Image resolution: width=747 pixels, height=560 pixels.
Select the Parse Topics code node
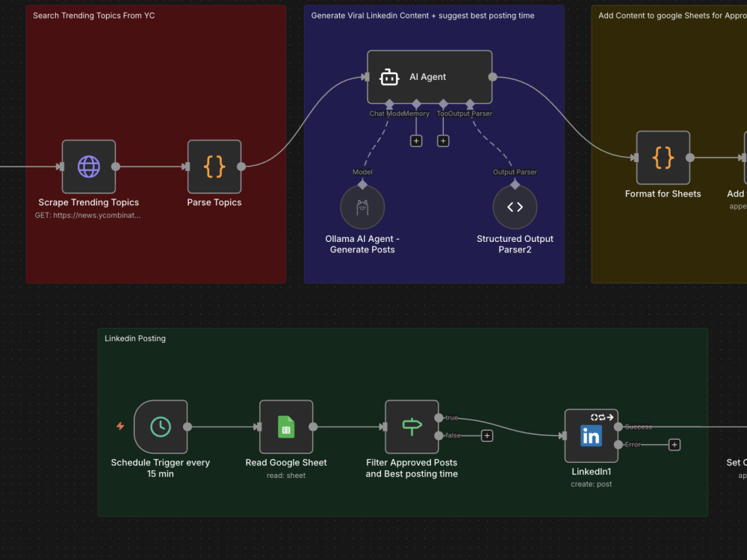tap(214, 167)
